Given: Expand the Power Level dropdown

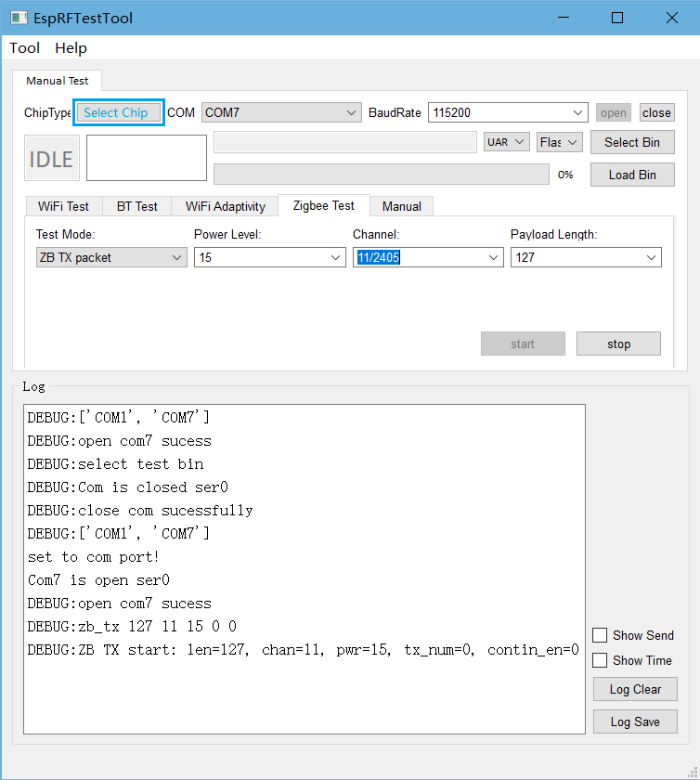Looking at the screenshot, I should point(270,257).
